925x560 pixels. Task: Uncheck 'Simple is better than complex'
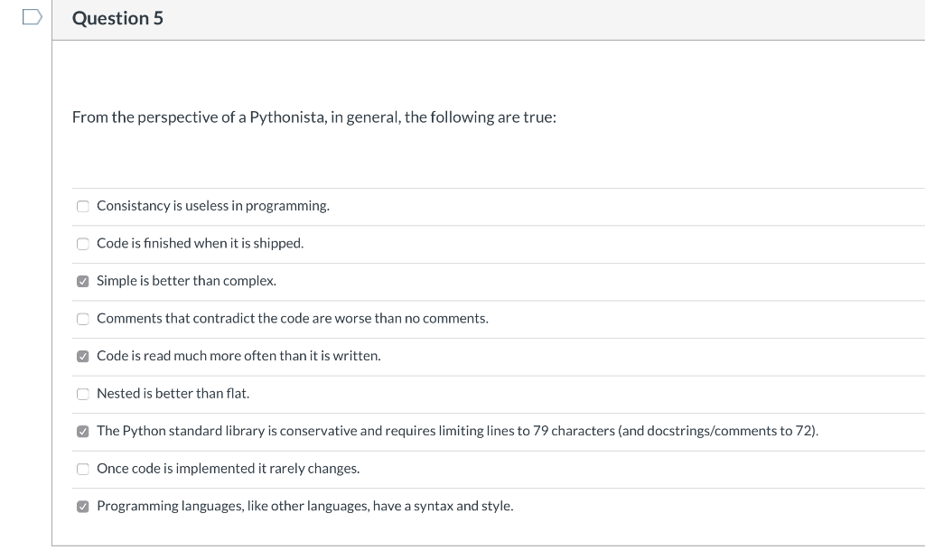[x=83, y=282]
